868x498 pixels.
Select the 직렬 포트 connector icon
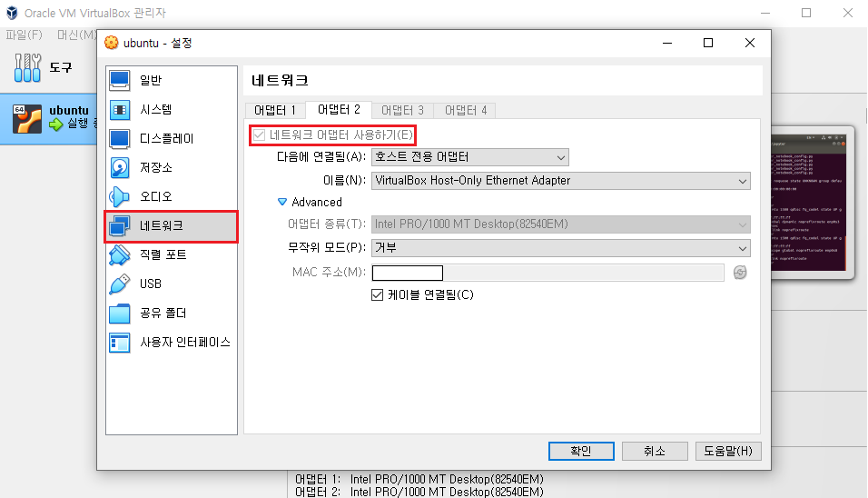click(x=120, y=254)
